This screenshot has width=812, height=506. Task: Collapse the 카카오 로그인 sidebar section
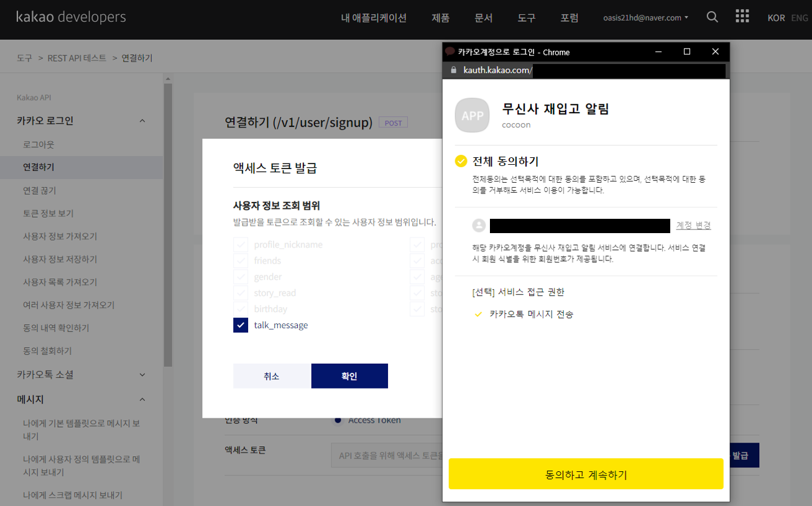[x=142, y=121]
